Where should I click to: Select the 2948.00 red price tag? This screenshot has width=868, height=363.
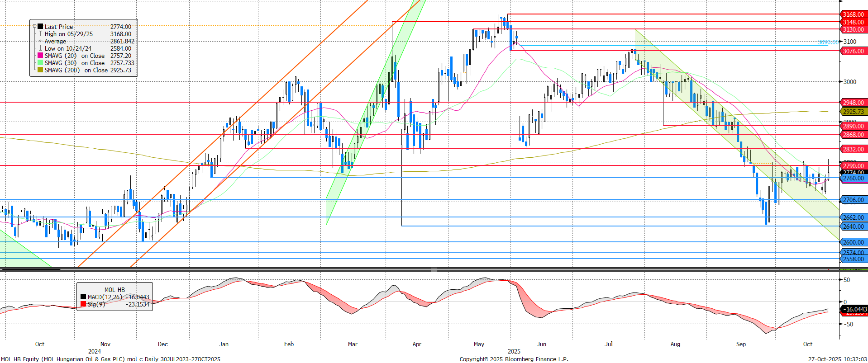pyautogui.click(x=853, y=103)
